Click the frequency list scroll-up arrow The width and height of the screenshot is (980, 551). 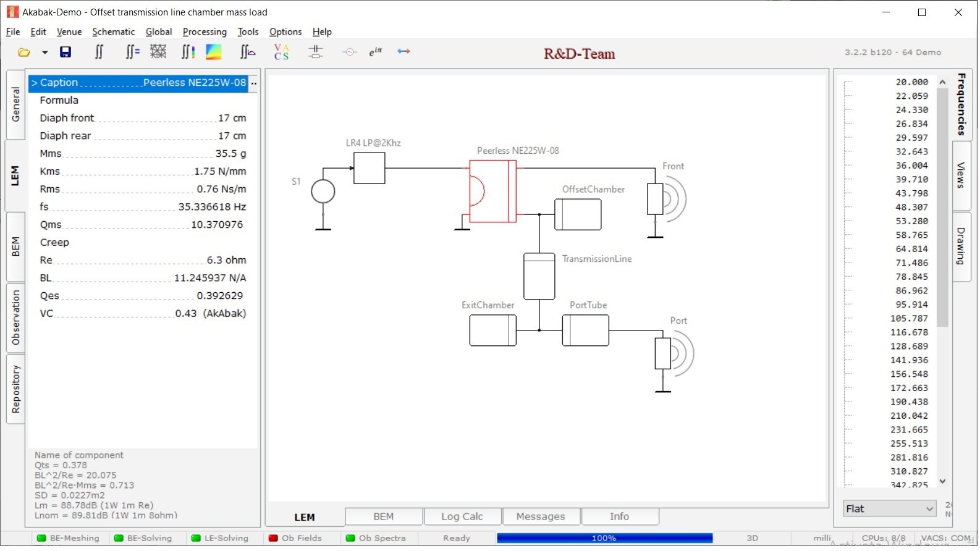tap(942, 82)
